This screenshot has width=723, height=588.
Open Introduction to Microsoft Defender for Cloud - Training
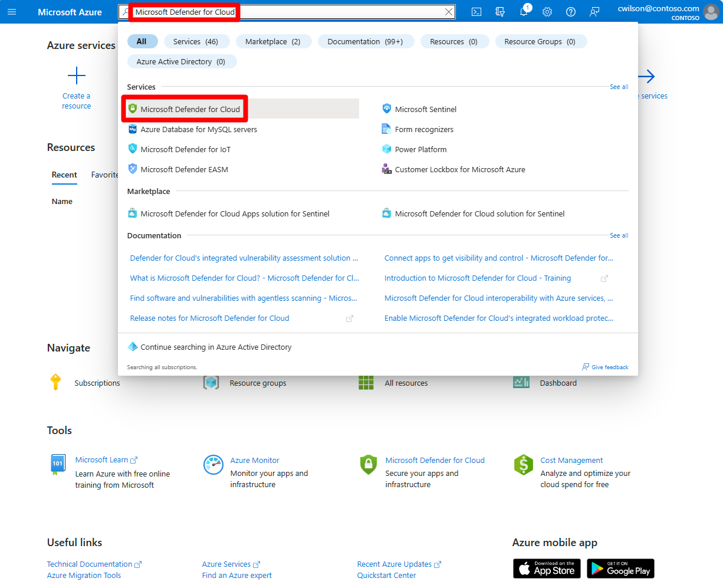478,278
